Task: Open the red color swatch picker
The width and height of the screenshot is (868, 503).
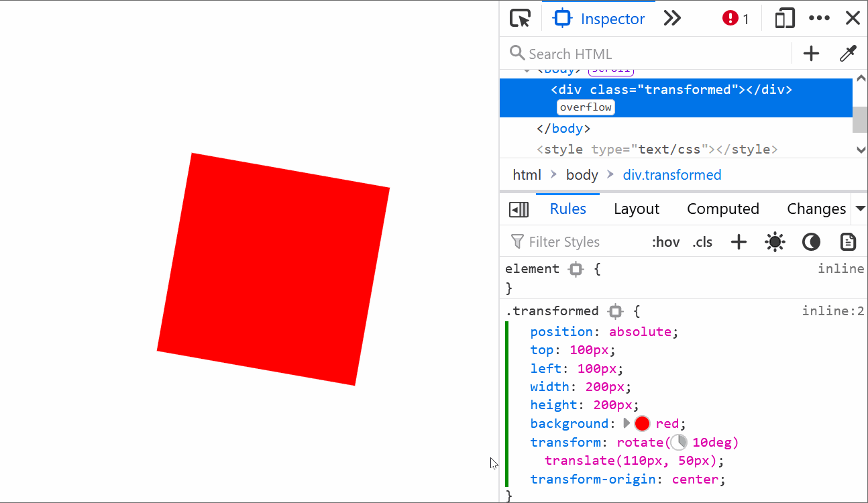Action: click(642, 423)
